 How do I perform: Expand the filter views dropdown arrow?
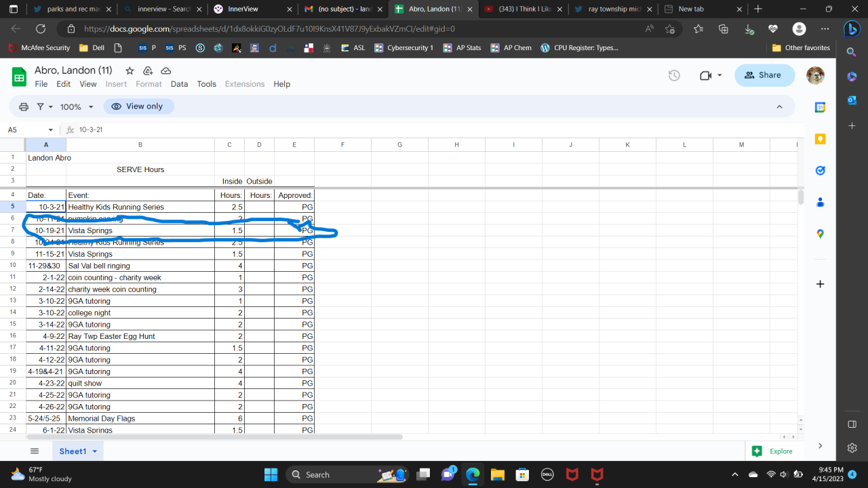(50, 107)
